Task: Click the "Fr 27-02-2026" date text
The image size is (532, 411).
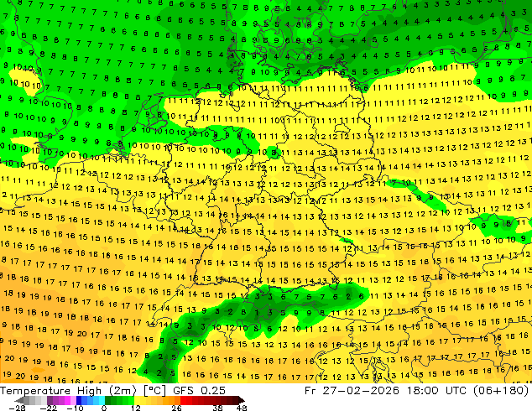Action: tap(352, 391)
